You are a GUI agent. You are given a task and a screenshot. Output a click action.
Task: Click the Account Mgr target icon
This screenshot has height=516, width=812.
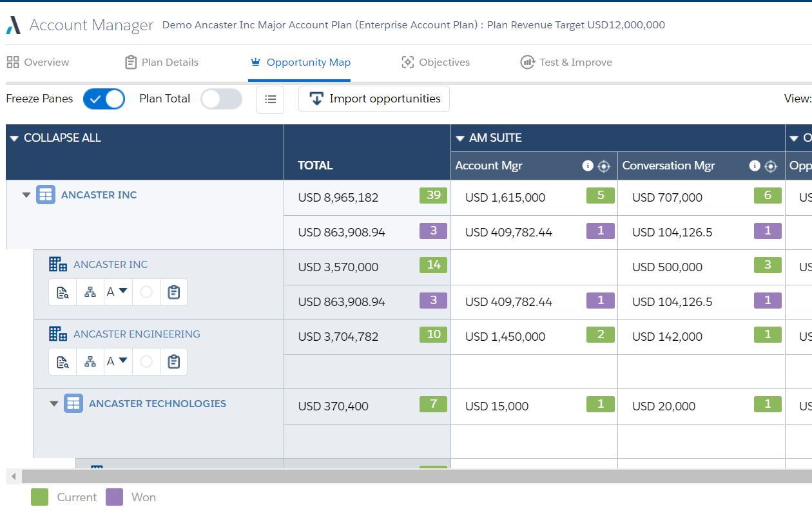(x=603, y=166)
